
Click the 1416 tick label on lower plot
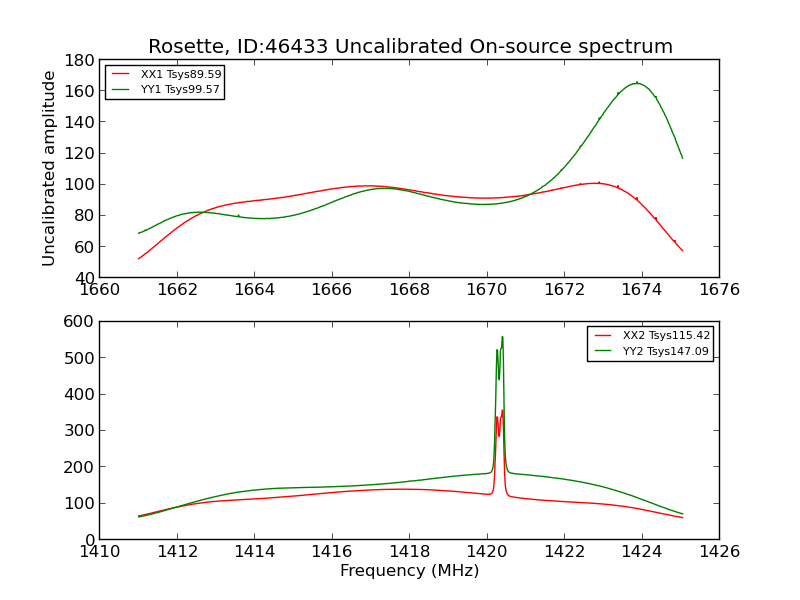[x=332, y=552]
